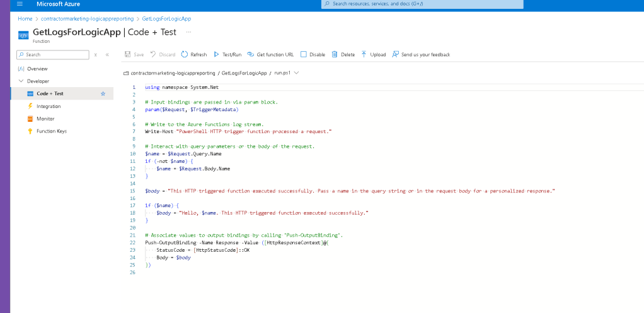
Task: Click the Integration lightning bolt icon
Action: point(30,106)
